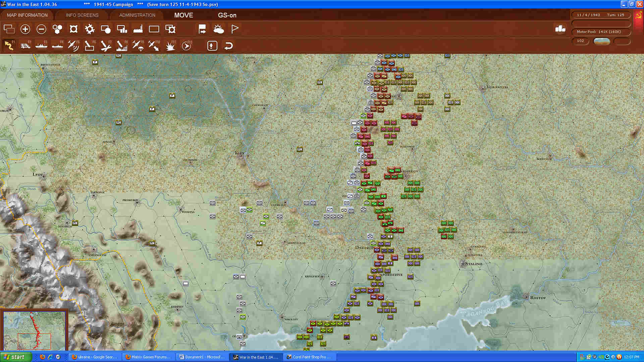Click the minimap thumbnail in bottom corner
Image resolution: width=644 pixels, height=362 pixels.
(x=34, y=330)
